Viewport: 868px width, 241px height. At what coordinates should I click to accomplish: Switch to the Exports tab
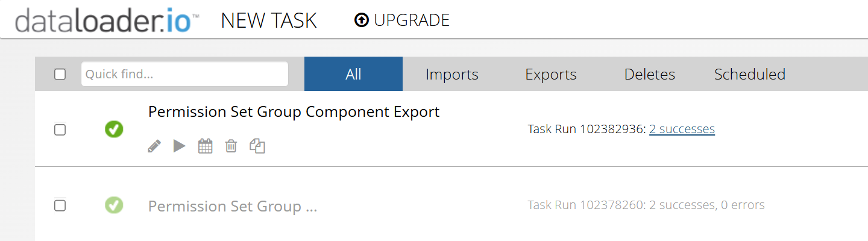coord(551,74)
